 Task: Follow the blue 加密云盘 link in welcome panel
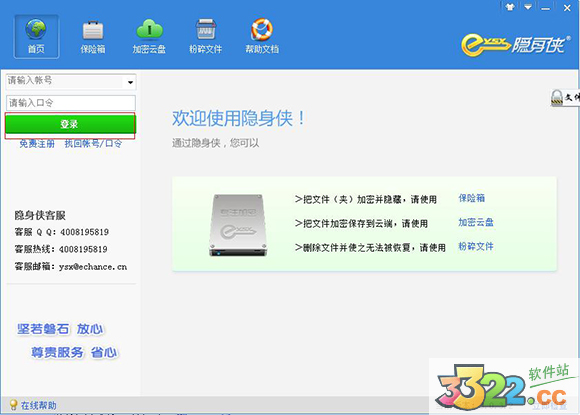476,222
